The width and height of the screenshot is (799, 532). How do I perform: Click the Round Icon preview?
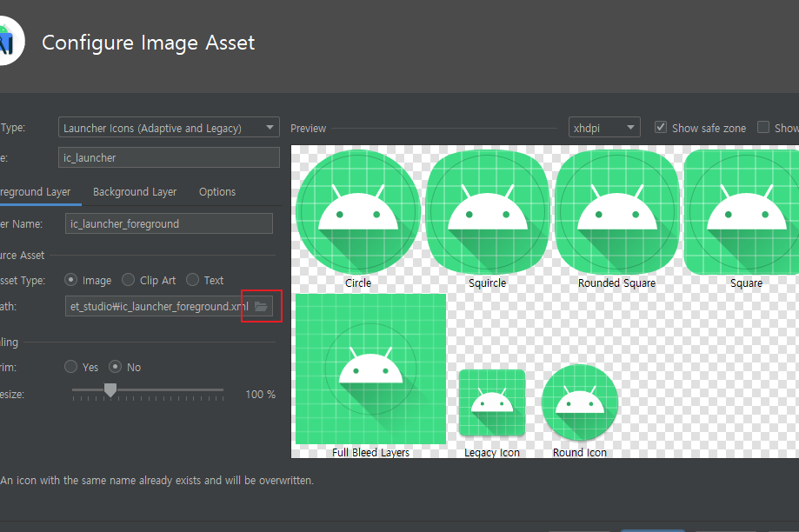580,402
